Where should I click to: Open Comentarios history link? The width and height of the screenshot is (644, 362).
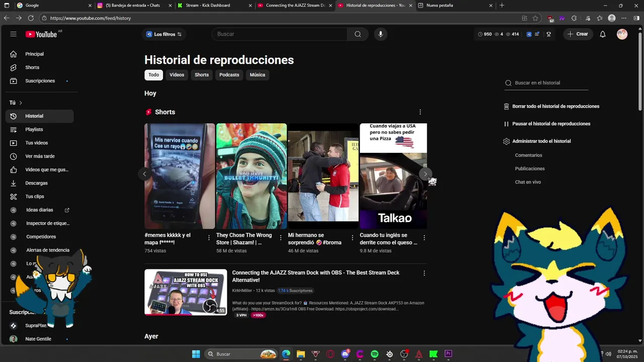528,155
